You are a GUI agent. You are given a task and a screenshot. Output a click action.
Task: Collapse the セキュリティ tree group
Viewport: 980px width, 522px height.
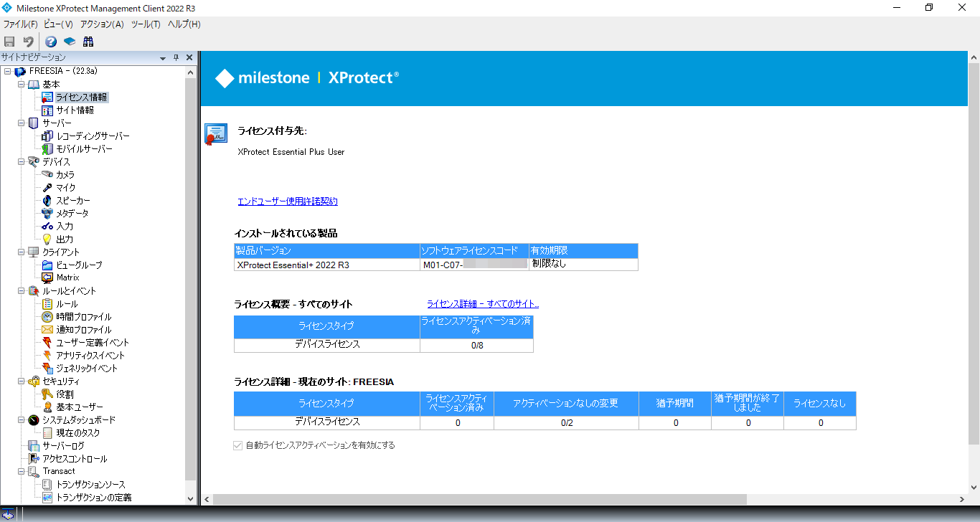(21, 381)
